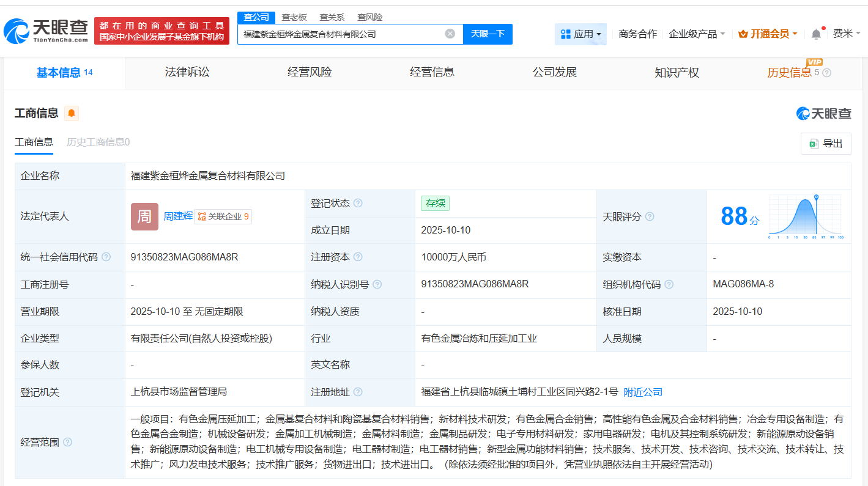Open the 附近公司 link
The width and height of the screenshot is (868, 486).
click(642, 392)
